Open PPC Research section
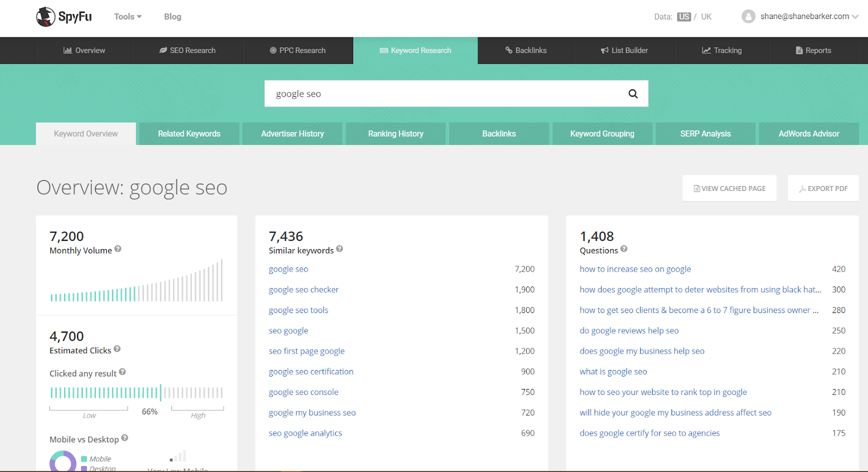Image resolution: width=868 pixels, height=472 pixels. point(298,50)
